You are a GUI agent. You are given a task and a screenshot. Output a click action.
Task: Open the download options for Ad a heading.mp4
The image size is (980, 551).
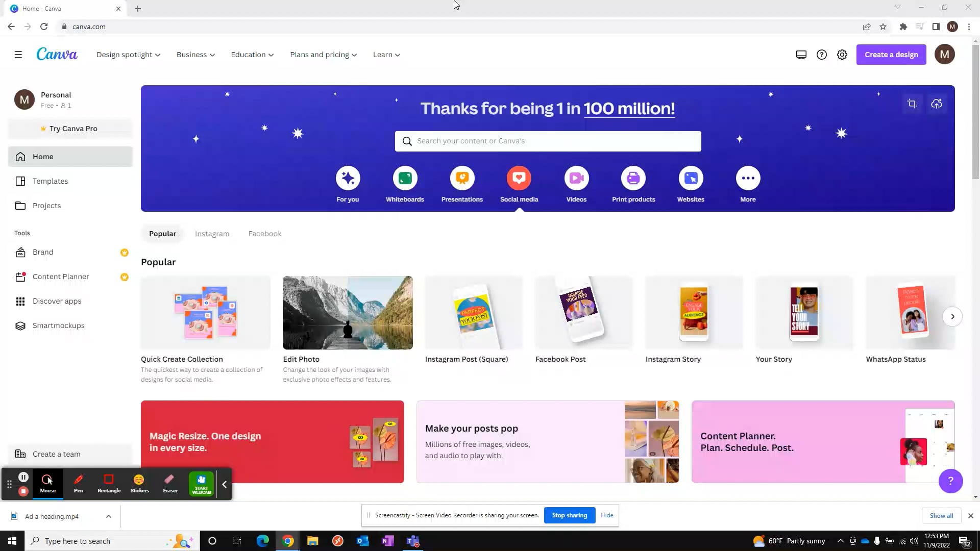point(109,516)
